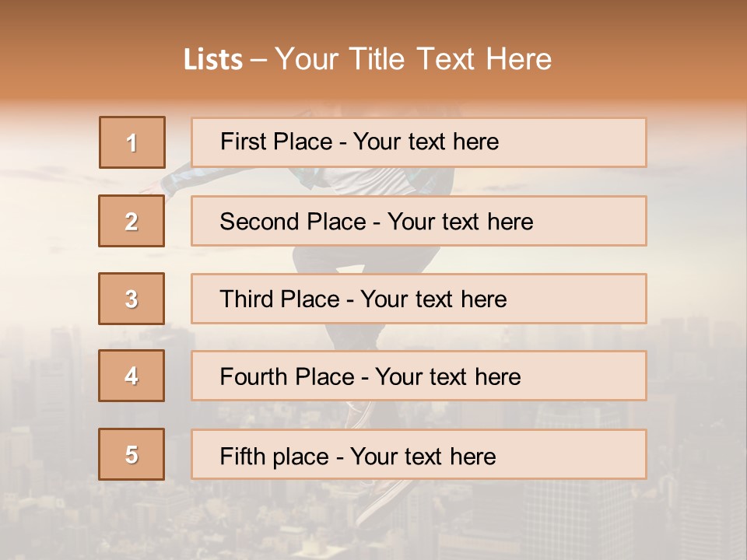Click the number 5 box
Viewport: 747px width, 560px height.
pos(132,454)
